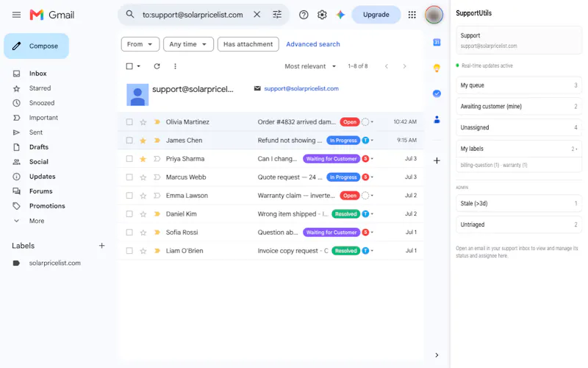588x368 pixels.
Task: Open the Tasks side panel icon
Action: [437, 93]
